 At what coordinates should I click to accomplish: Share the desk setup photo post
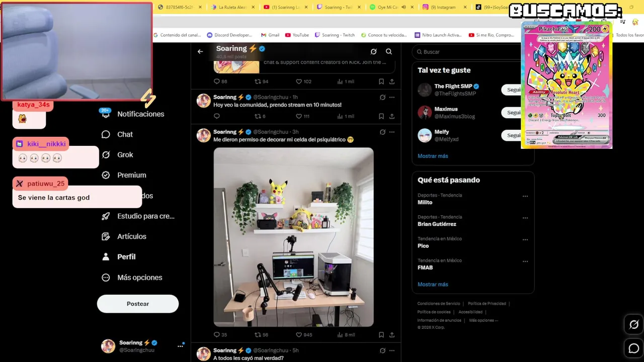pos(392,335)
